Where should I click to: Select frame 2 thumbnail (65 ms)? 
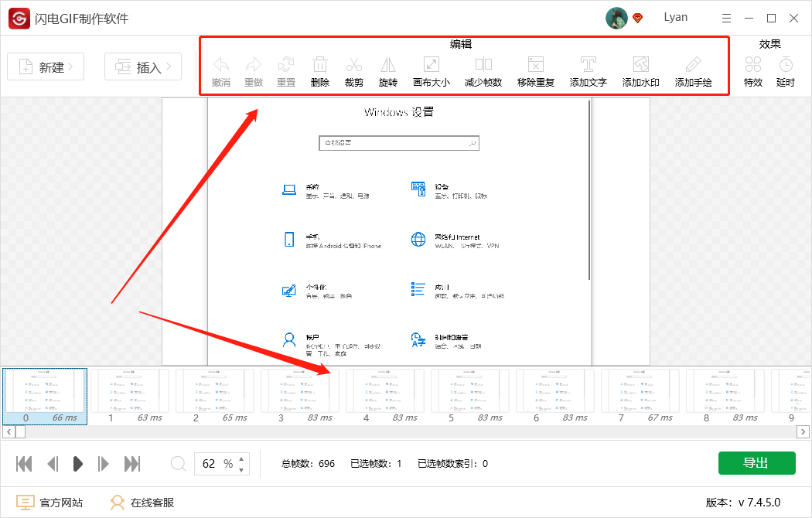tap(215, 397)
